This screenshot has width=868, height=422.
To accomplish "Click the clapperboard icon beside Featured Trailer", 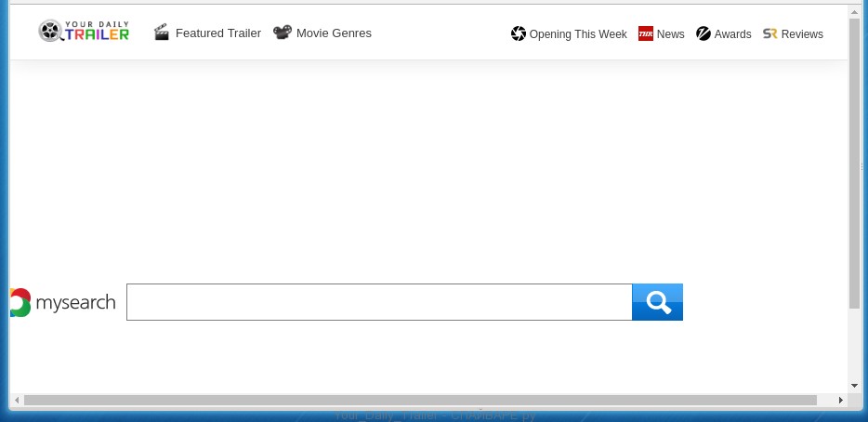I will (162, 33).
